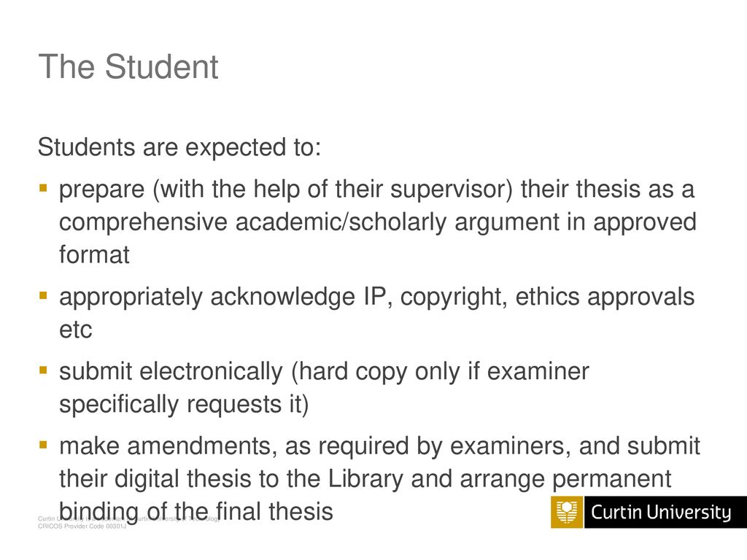Click the yellow bullet beside 'prepare'
The width and height of the screenshot is (747, 560).
pos(43,188)
